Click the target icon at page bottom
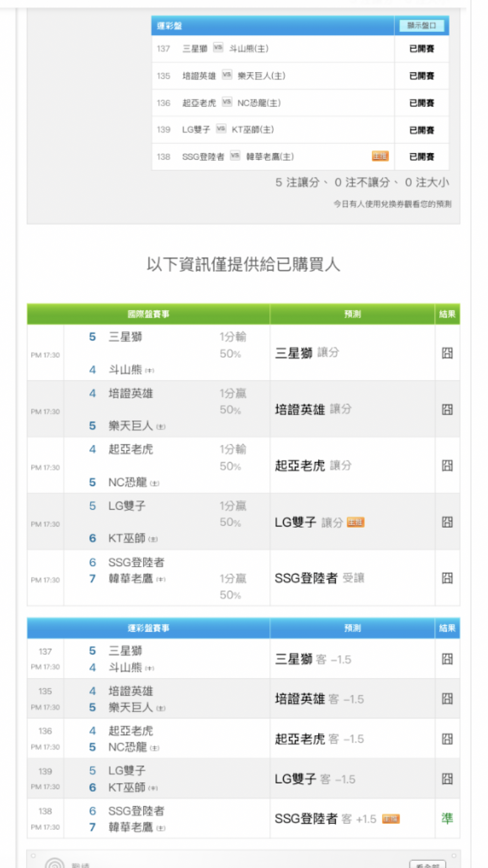 [x=55, y=863]
